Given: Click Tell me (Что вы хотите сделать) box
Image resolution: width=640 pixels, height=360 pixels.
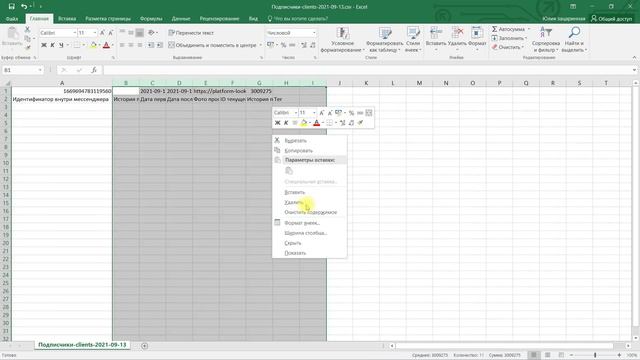Looking at the screenshot, I should click(x=298, y=18).
